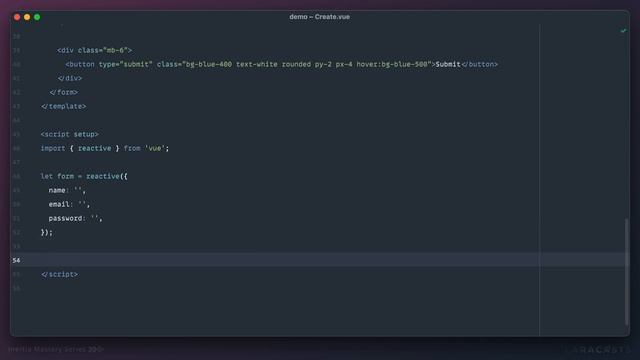Image resolution: width=640 pixels, height=360 pixels.
Task: Click the vertical editor scrollbar thumb
Action: coord(627,272)
